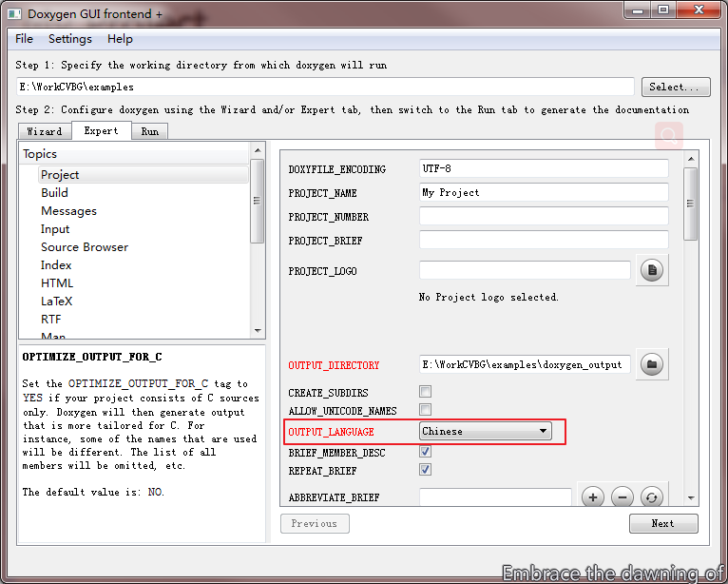
Task: Enable the CREATE_SUBDIRS checkbox
Action: pos(425,391)
